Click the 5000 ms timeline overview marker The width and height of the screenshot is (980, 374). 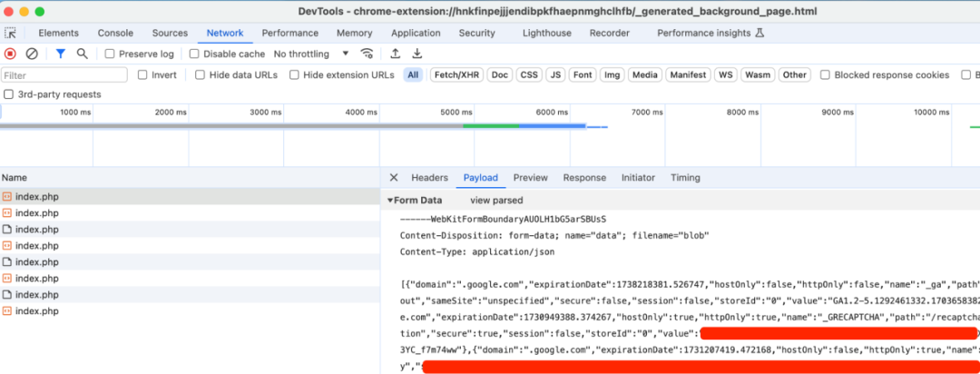pos(456,112)
